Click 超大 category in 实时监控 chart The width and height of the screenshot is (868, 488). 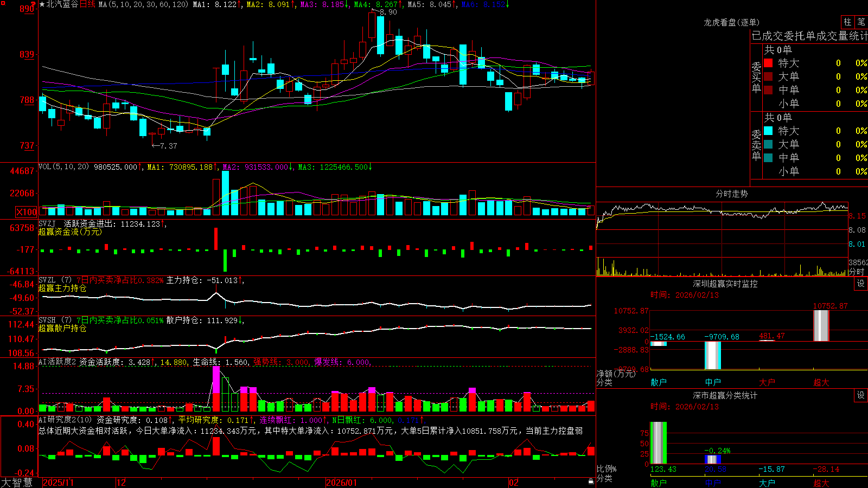click(821, 382)
